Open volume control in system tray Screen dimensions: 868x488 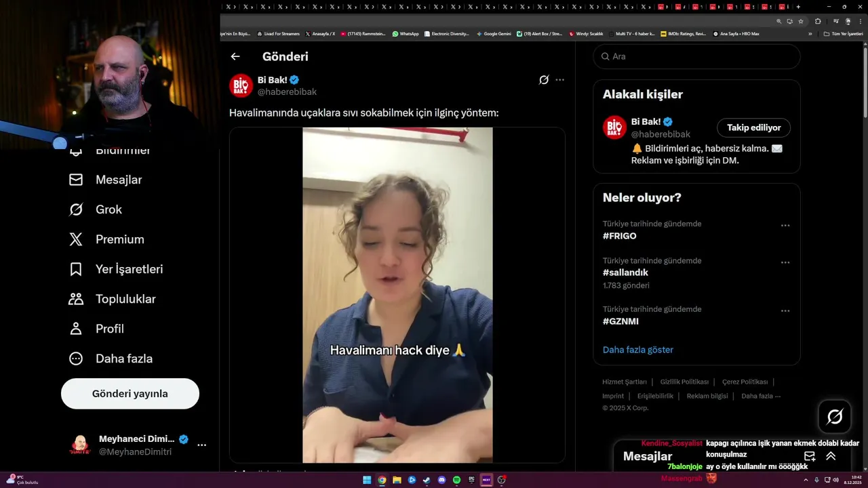(x=835, y=480)
